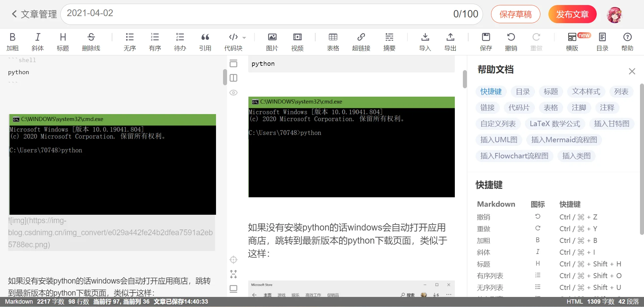Viewport: 644px width, 307px height.
Task: Select 快捷键 help tab
Action: click(491, 91)
